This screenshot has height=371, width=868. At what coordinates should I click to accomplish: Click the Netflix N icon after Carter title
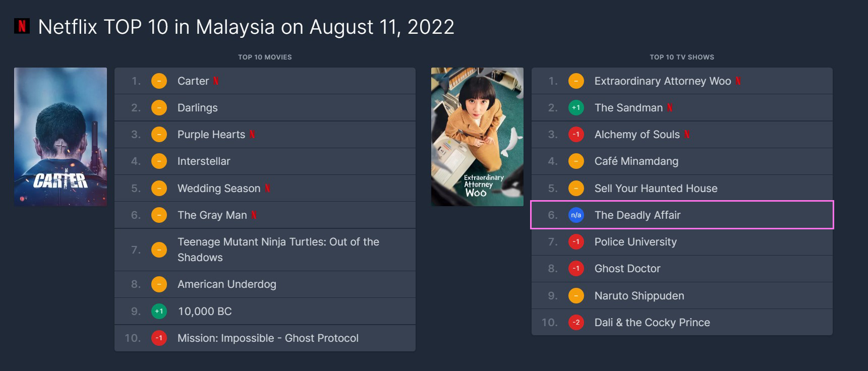point(216,81)
